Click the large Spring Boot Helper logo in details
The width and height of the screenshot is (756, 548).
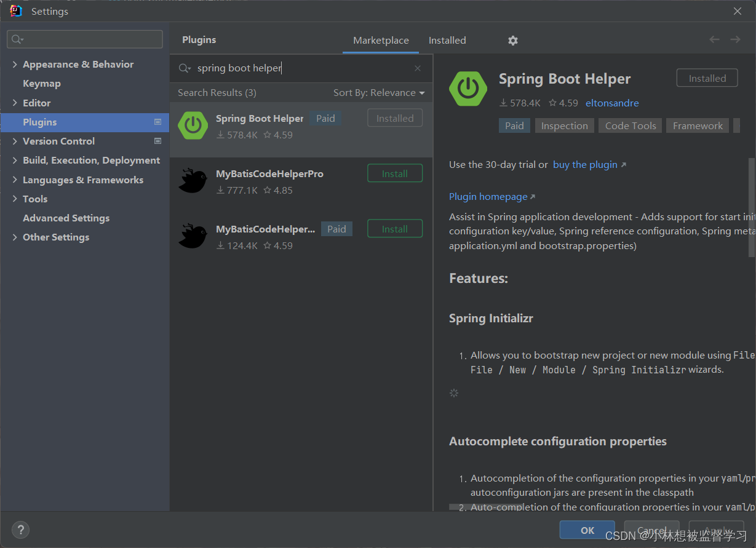click(x=468, y=89)
